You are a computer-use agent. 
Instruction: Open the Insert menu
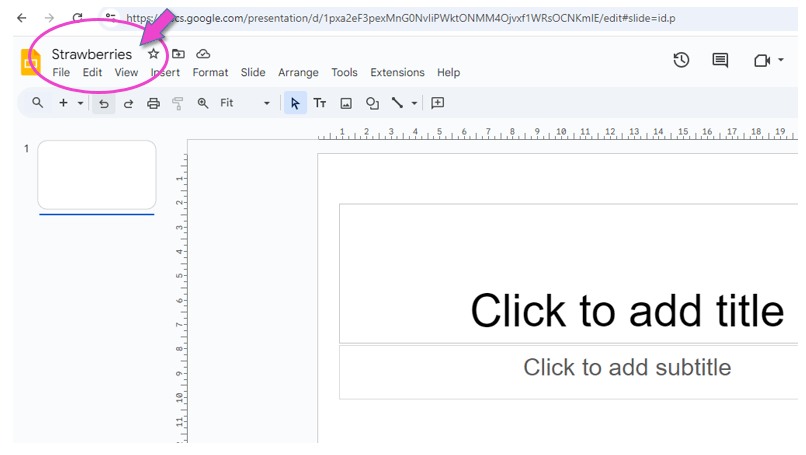pyautogui.click(x=165, y=73)
